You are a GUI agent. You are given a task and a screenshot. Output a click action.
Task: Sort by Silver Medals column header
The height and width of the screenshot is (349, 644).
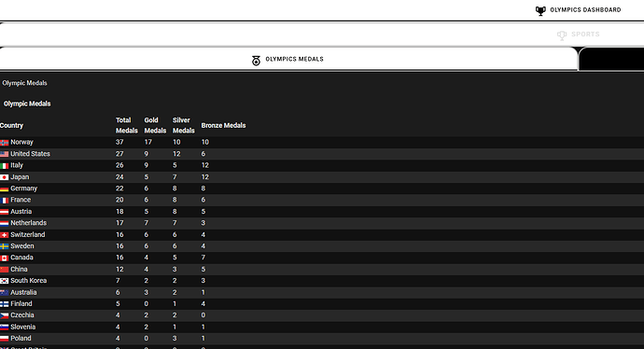pyautogui.click(x=184, y=125)
